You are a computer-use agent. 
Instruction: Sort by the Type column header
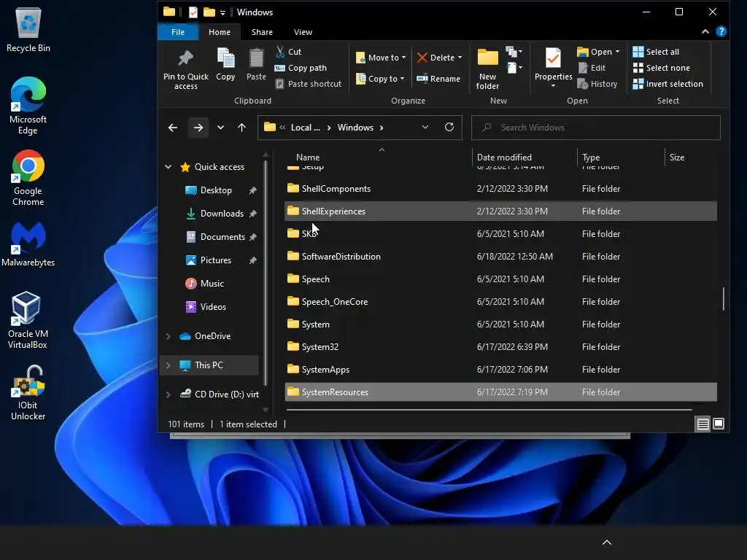pyautogui.click(x=591, y=157)
